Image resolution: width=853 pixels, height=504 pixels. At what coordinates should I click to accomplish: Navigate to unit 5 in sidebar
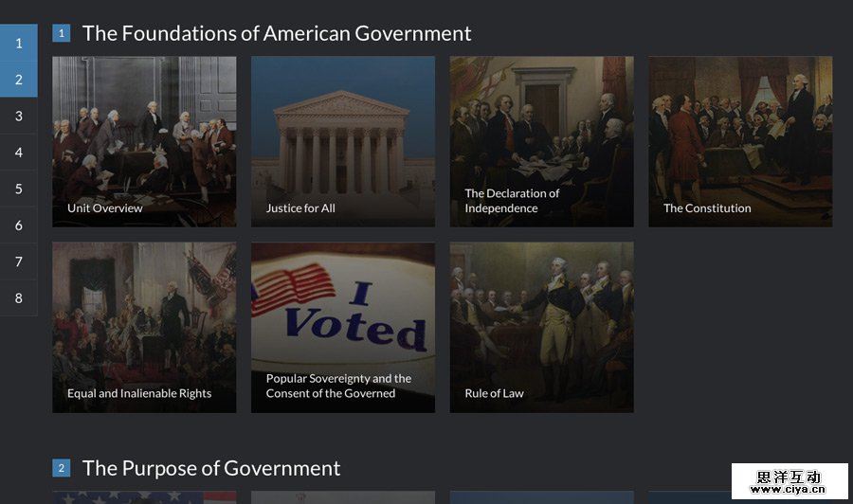[19, 189]
